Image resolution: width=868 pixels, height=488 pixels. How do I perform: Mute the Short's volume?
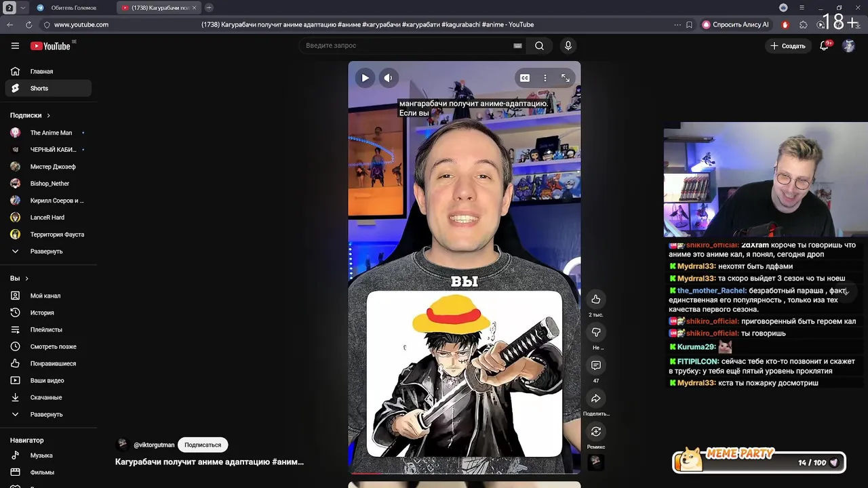pyautogui.click(x=388, y=78)
